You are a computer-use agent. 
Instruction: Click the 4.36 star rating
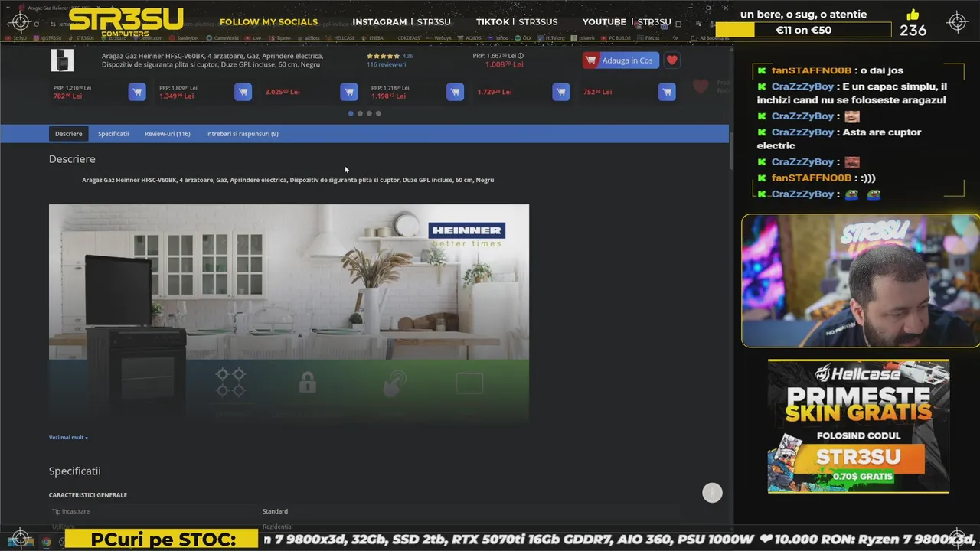389,56
